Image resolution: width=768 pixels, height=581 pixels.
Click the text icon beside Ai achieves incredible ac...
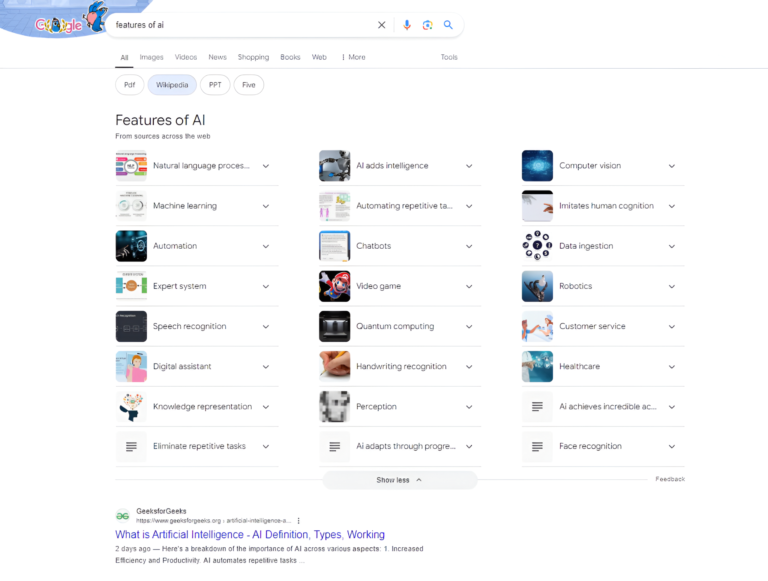537,407
